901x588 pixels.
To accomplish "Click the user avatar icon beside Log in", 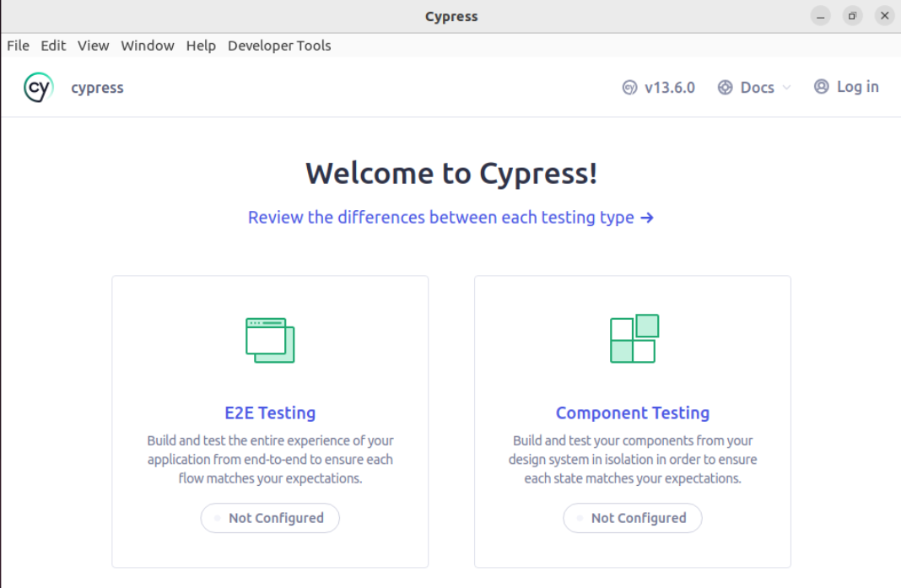I will 821,87.
